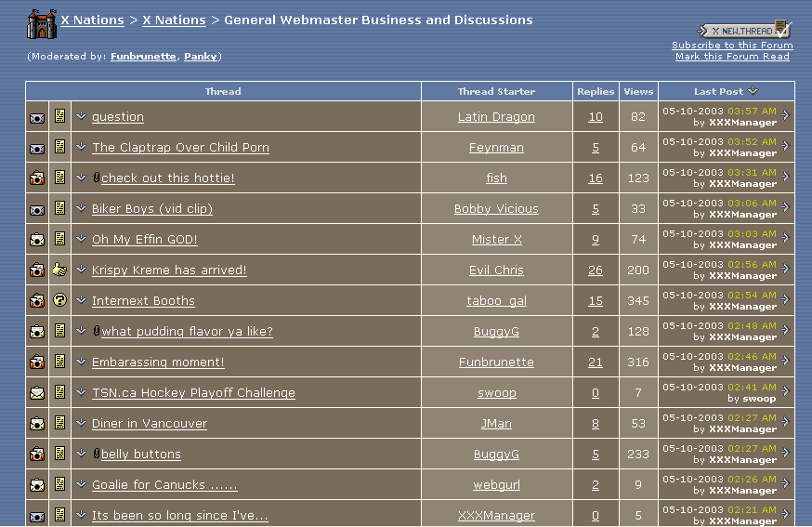Open moderator Funbrunette's profile in the header

tap(143, 56)
